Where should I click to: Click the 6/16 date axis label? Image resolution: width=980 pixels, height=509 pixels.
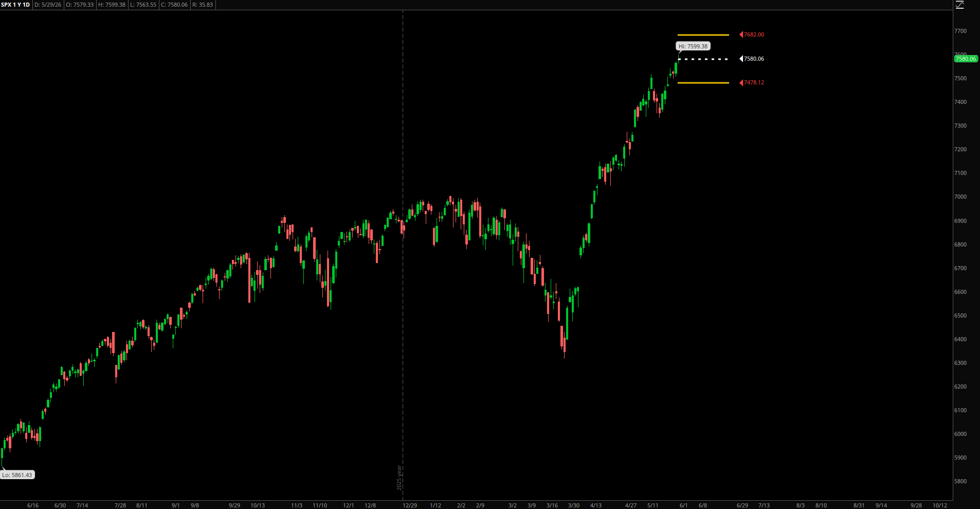33,505
